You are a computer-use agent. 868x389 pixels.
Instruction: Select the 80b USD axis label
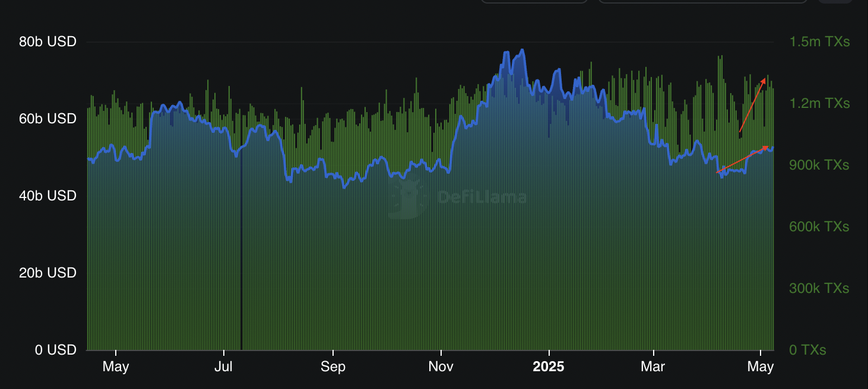pyautogui.click(x=47, y=42)
